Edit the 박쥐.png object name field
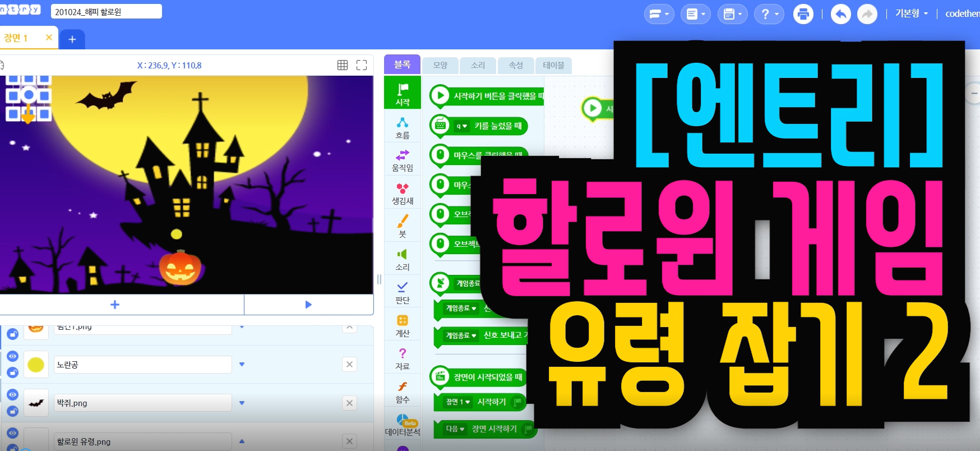The height and width of the screenshot is (451, 980). [143, 403]
